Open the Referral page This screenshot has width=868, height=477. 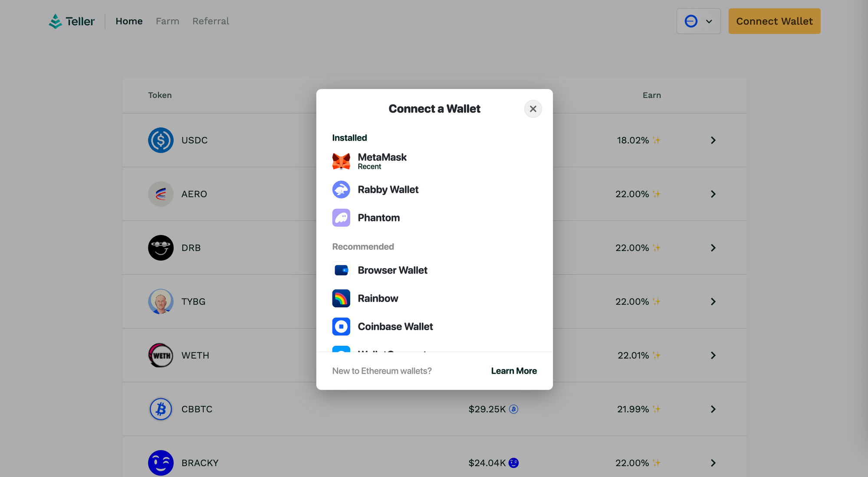click(x=210, y=21)
